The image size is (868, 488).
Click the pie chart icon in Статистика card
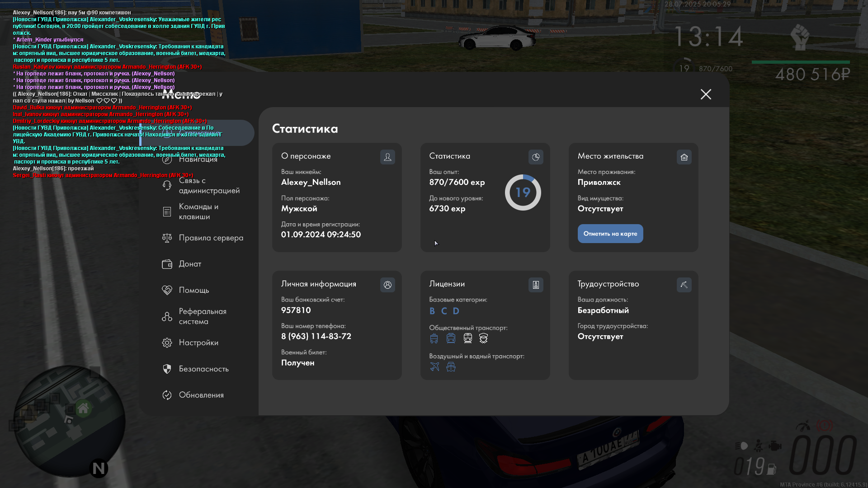click(536, 157)
